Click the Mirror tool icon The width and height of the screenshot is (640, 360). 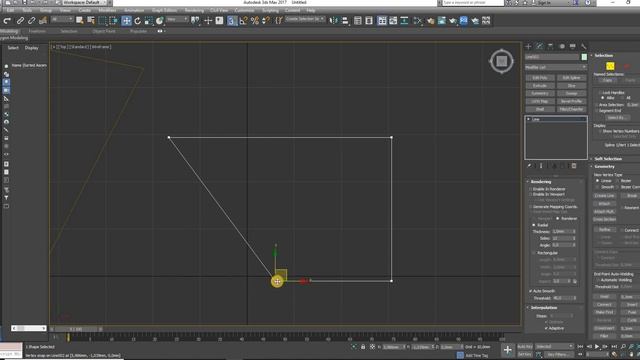pyautogui.click(x=334, y=20)
